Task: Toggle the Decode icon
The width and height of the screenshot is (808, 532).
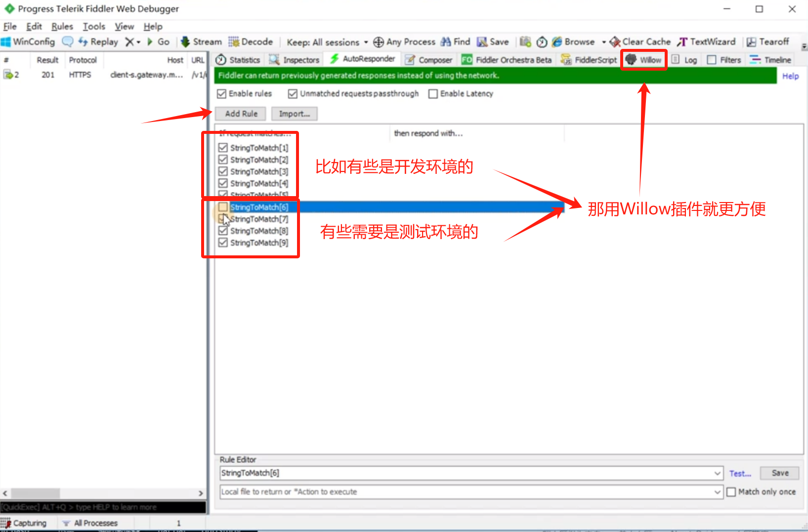Action: (x=234, y=42)
